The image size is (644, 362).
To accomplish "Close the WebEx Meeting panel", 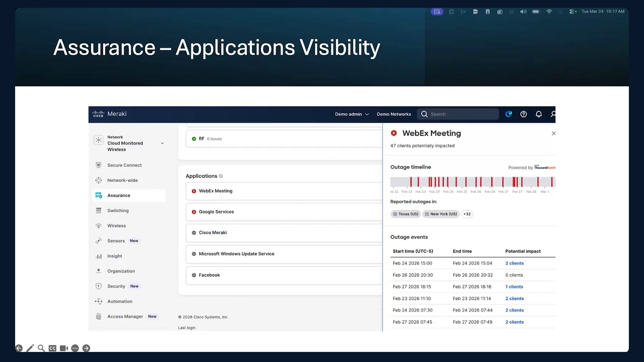I will point(553,133).
